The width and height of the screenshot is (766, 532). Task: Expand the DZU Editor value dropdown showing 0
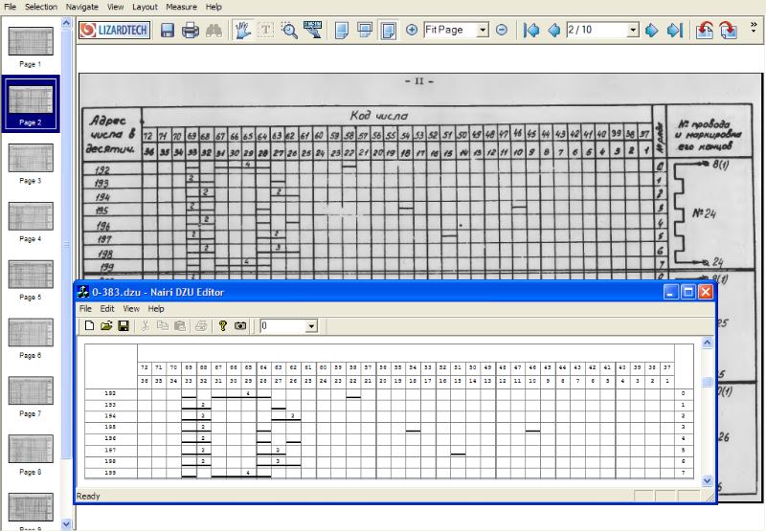tap(310, 326)
